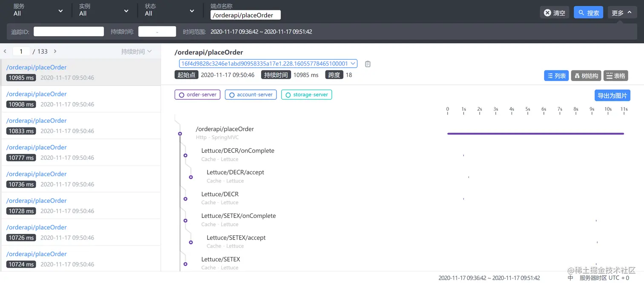
Task: Select the /orderapi/placeOrder span timeline bar
Action: [x=535, y=134]
